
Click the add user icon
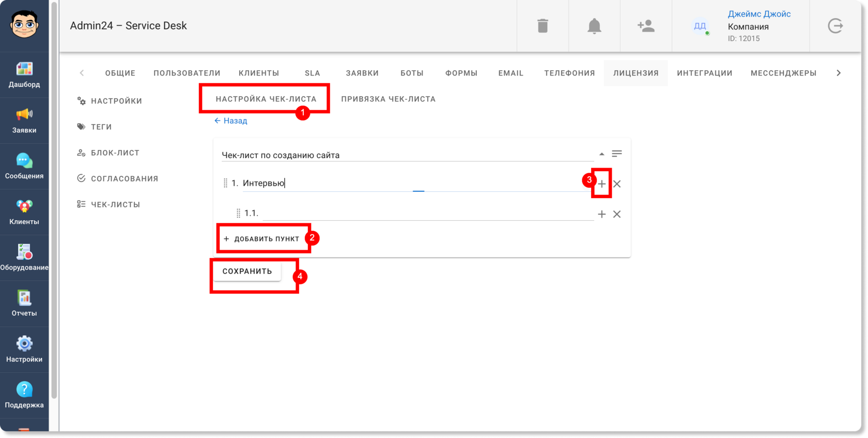coord(646,26)
